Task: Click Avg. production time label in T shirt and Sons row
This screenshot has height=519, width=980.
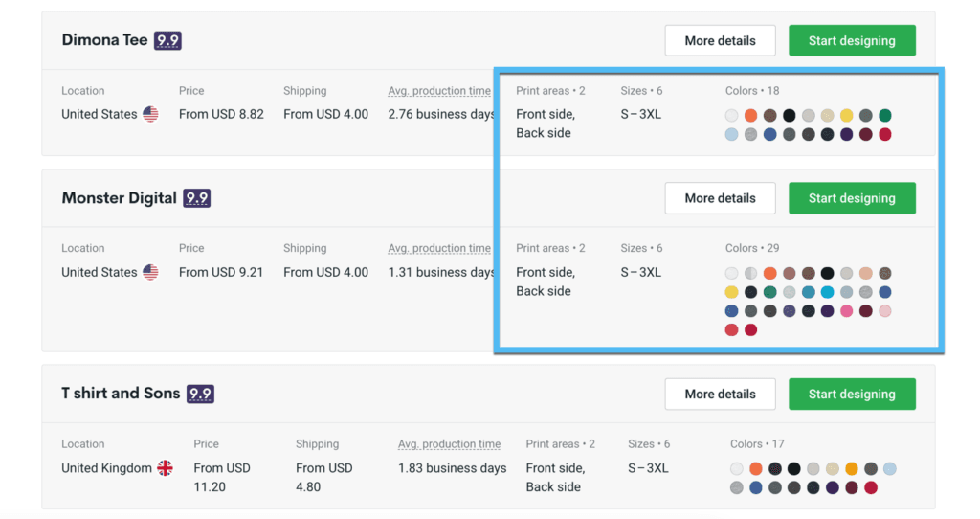Action: coord(450,444)
